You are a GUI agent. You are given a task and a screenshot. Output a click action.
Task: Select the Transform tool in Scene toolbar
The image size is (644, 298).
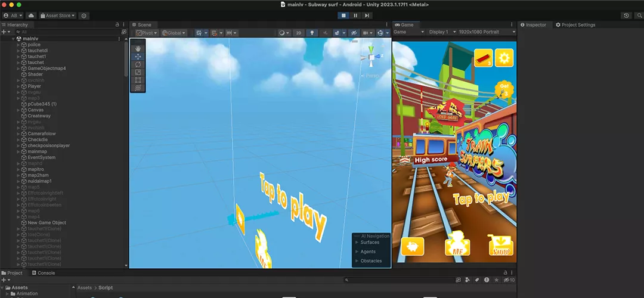point(138,88)
